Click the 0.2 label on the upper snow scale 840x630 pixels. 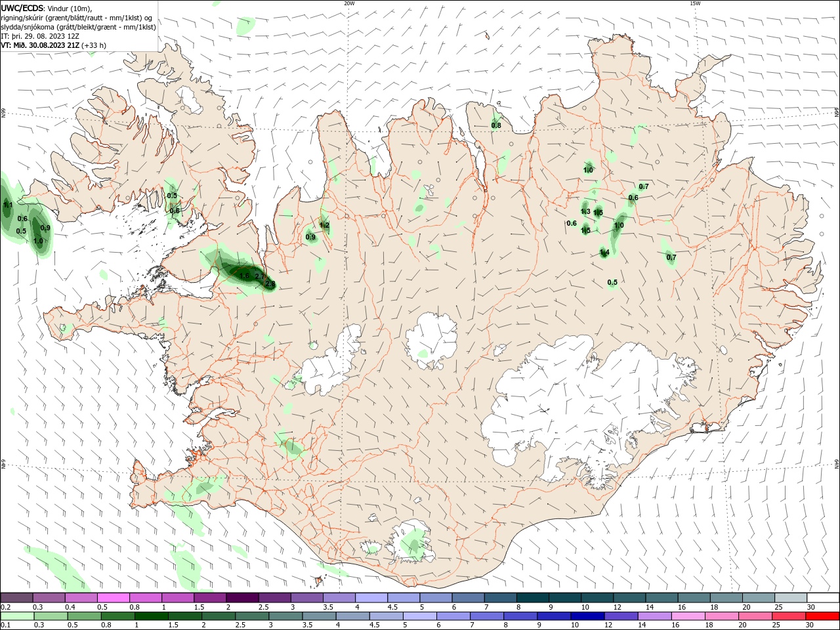5,607
